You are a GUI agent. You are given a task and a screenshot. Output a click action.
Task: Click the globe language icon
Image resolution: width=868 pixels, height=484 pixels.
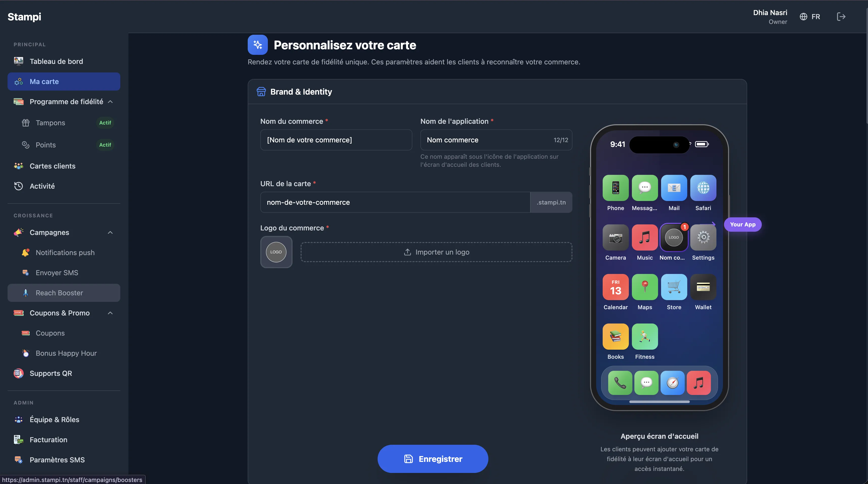pos(803,17)
